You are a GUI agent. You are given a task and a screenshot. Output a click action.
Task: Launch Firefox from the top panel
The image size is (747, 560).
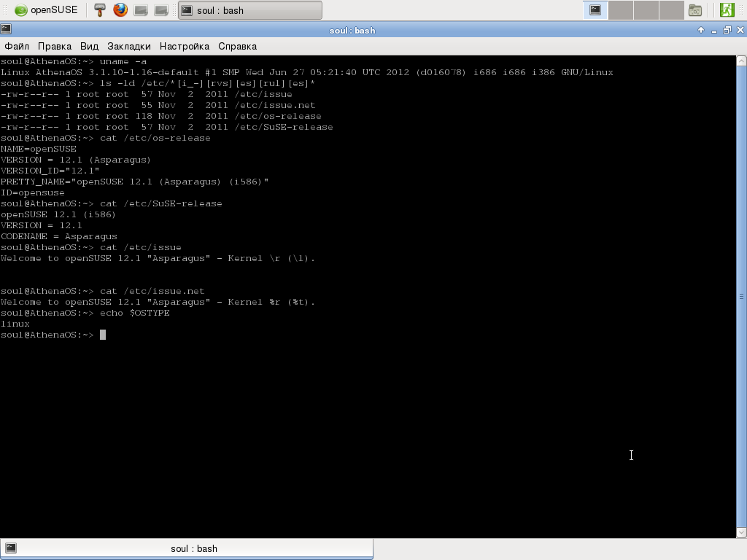pos(120,10)
